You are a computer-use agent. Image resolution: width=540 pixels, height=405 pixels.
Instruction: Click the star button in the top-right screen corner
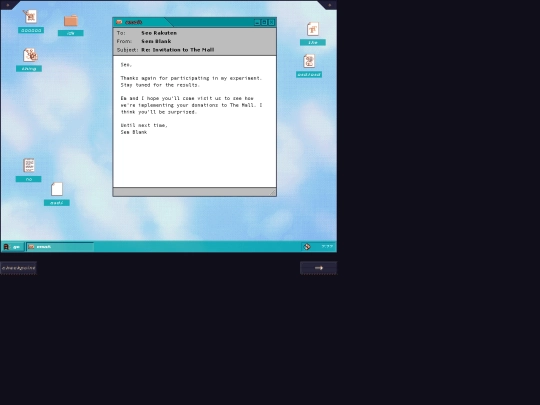click(x=330, y=5)
